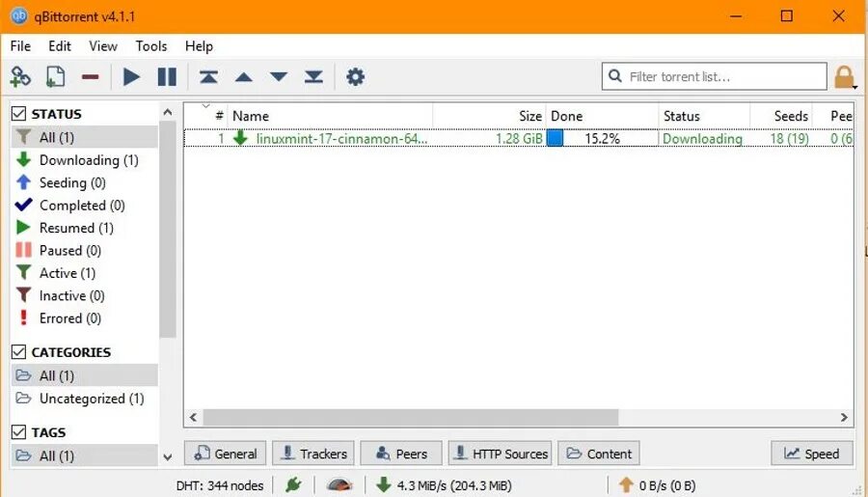Sort by the Status column header

(704, 116)
